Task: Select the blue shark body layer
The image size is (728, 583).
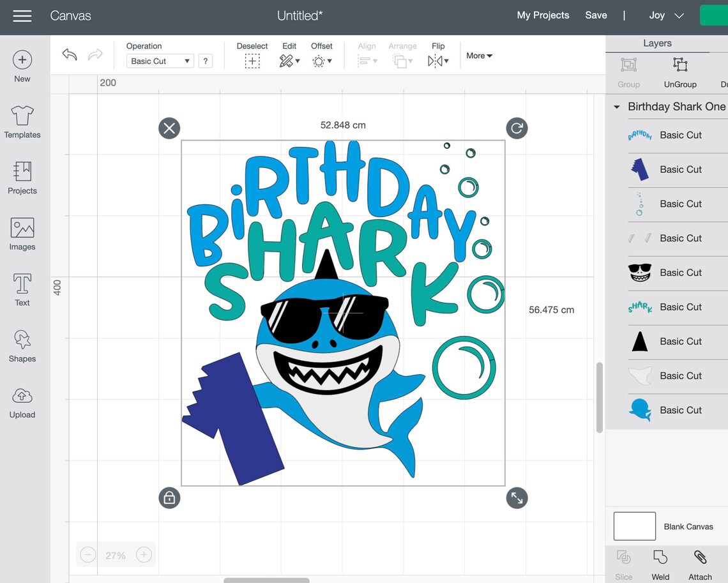Action: pos(678,410)
